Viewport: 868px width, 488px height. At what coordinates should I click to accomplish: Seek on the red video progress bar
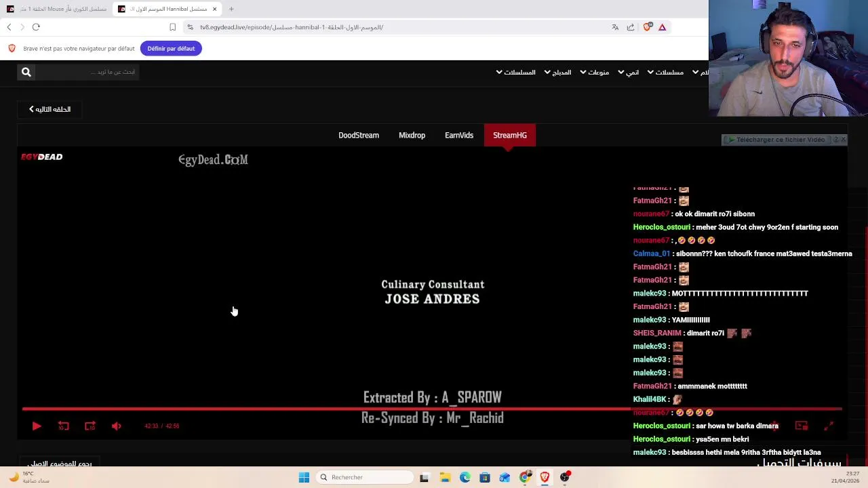coord(431,409)
